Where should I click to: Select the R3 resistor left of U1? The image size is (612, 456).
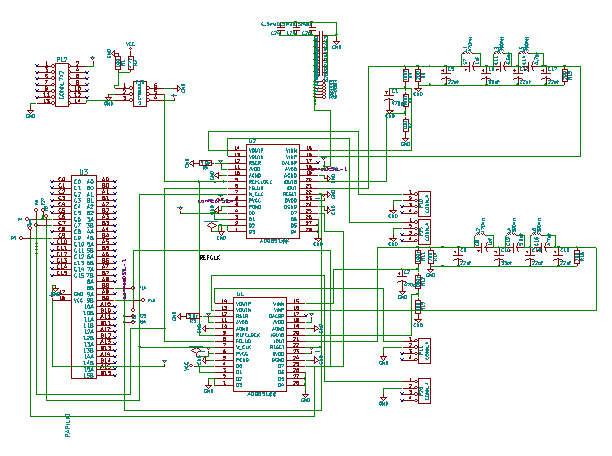[x=193, y=316]
